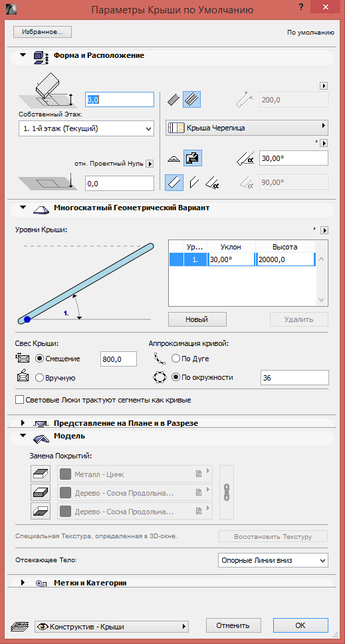345x644 pixels.
Task: Enable Световые Люки трактуют сегменты checkbox
Action: click(x=19, y=400)
